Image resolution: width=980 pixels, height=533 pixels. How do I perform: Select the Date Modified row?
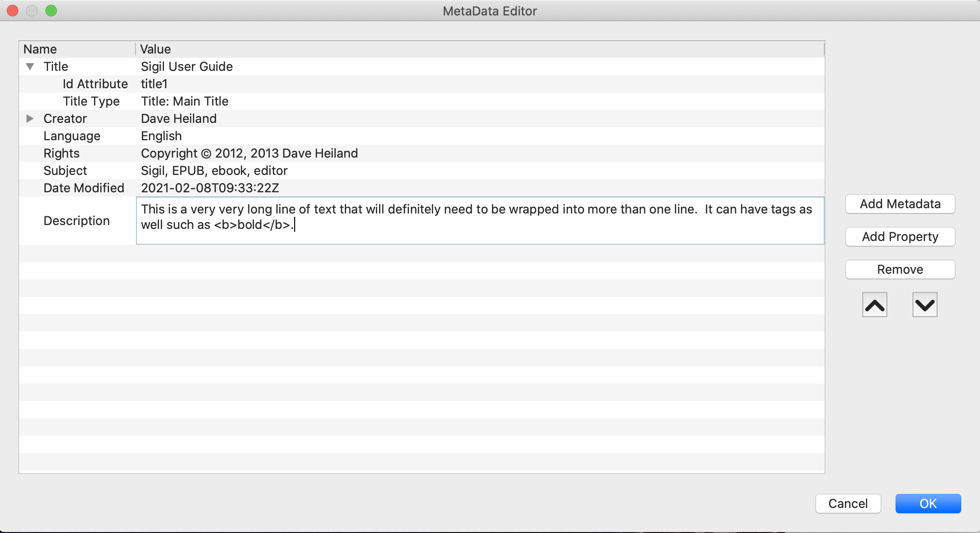tap(84, 188)
